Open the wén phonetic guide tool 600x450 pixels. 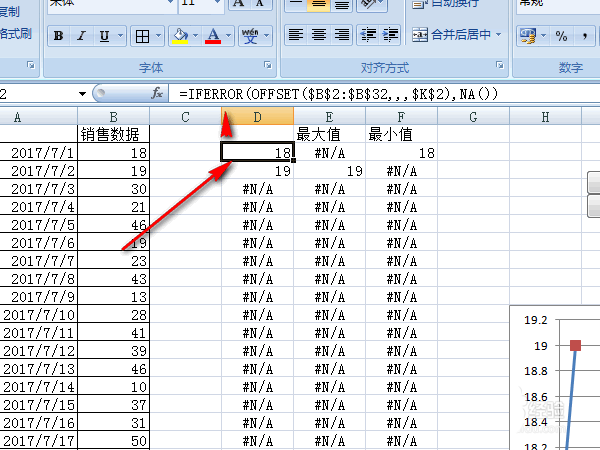point(250,36)
